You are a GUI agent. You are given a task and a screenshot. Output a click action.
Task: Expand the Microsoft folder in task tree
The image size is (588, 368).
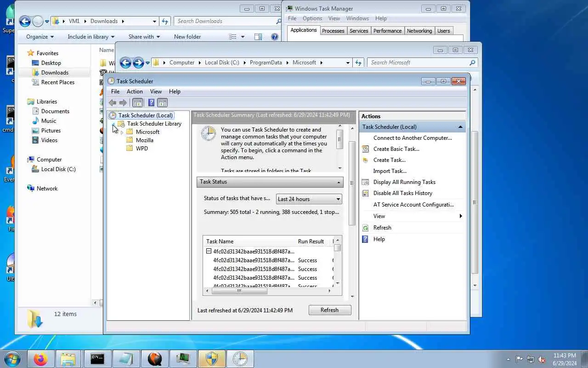(x=122, y=132)
